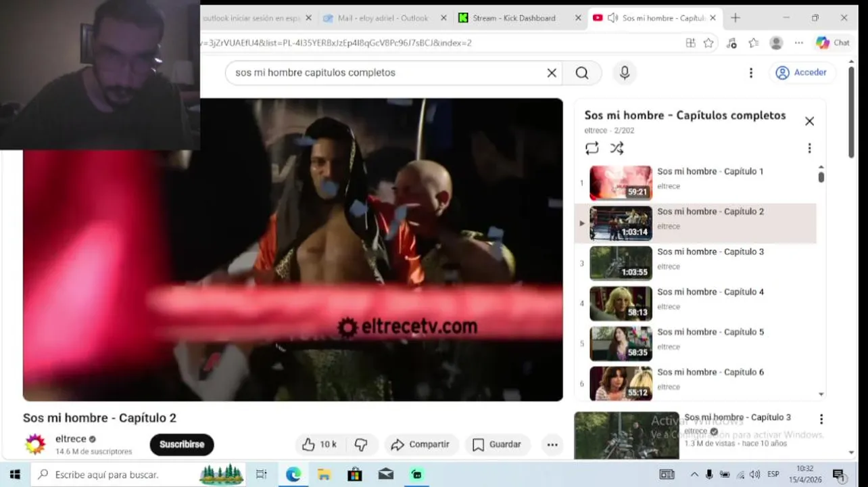Open more actions ellipsis below the video

(552, 444)
